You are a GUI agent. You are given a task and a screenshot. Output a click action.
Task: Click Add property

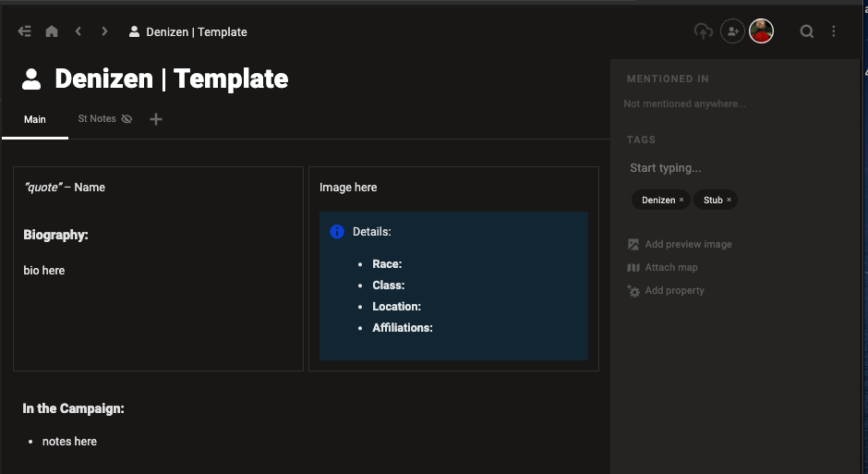pos(674,291)
